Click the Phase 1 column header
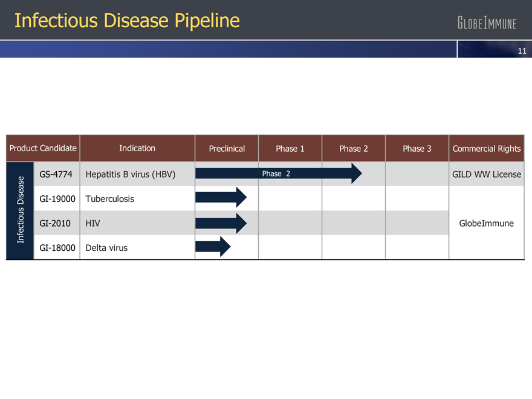Viewport: 532px width, 399px height. [290, 149]
